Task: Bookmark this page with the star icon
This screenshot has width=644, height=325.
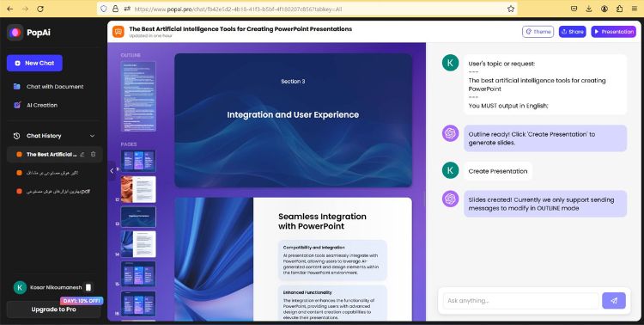Action: pos(511,9)
